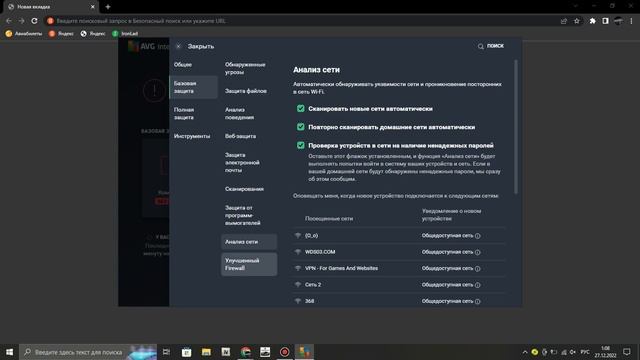The image size is (640, 360).
Task: Open the Улучшенный Firewall item
Action: (x=249, y=264)
